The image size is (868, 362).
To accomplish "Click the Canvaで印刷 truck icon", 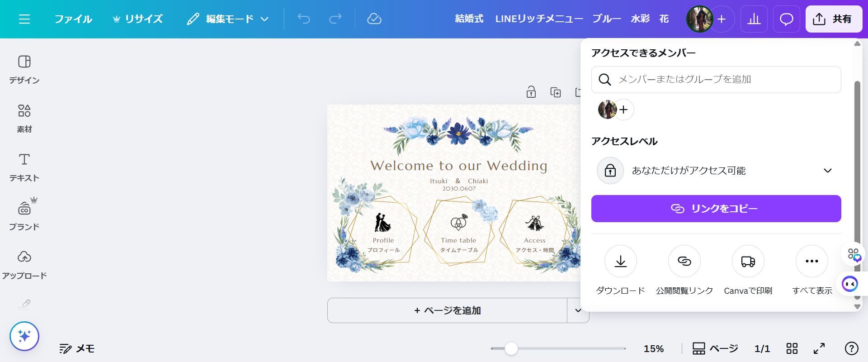I will coord(748,261).
